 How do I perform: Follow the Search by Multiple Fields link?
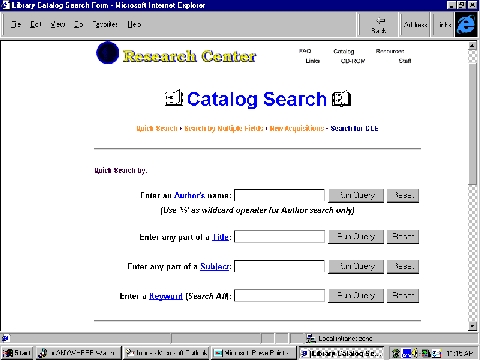point(224,128)
